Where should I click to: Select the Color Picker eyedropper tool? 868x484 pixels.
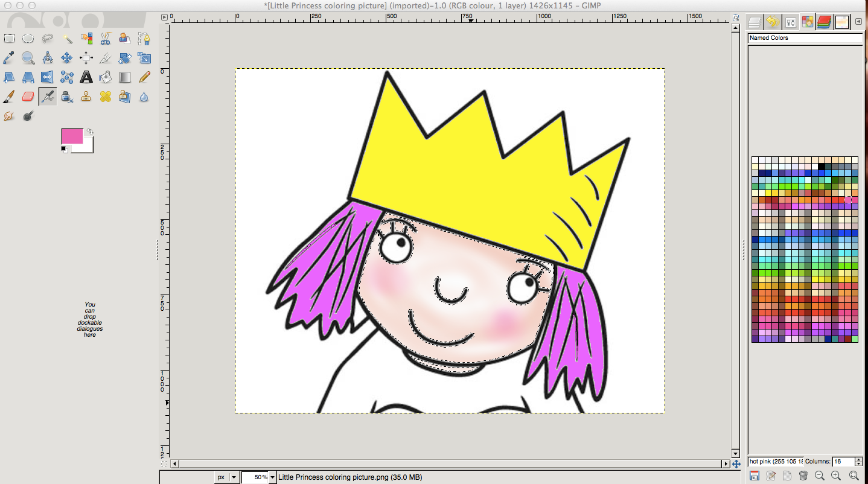pyautogui.click(x=9, y=58)
